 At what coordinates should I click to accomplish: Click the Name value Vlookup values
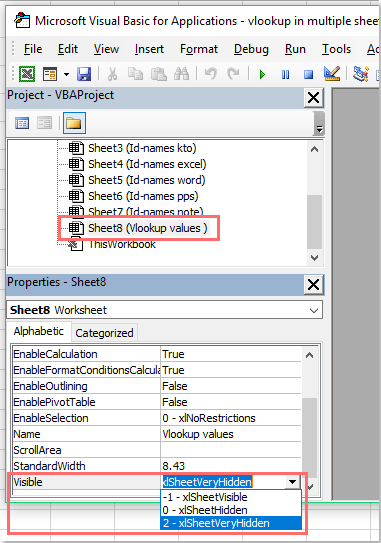tap(231, 434)
